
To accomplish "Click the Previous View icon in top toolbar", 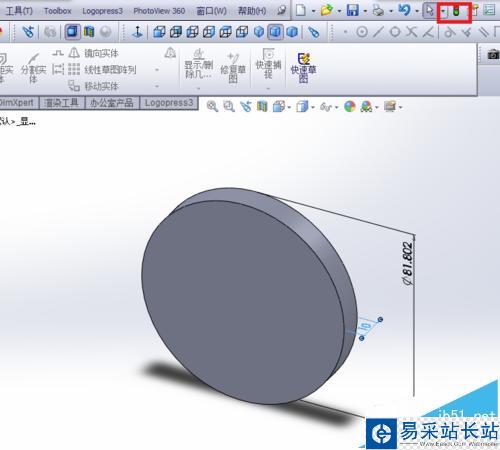I will (x=28, y=32).
